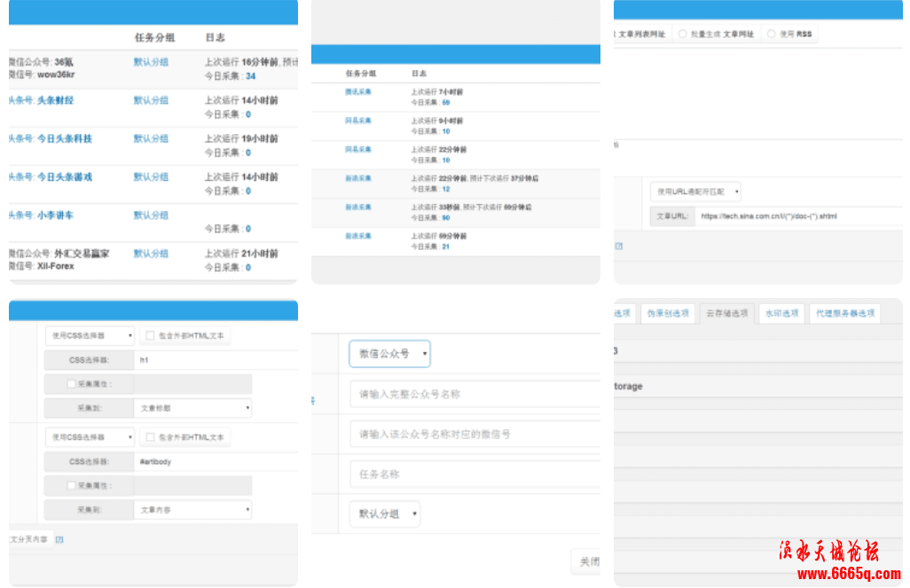910x588 pixels.
Task: Open the 采集到 dropdown showing 文章内容
Action: [x=192, y=510]
